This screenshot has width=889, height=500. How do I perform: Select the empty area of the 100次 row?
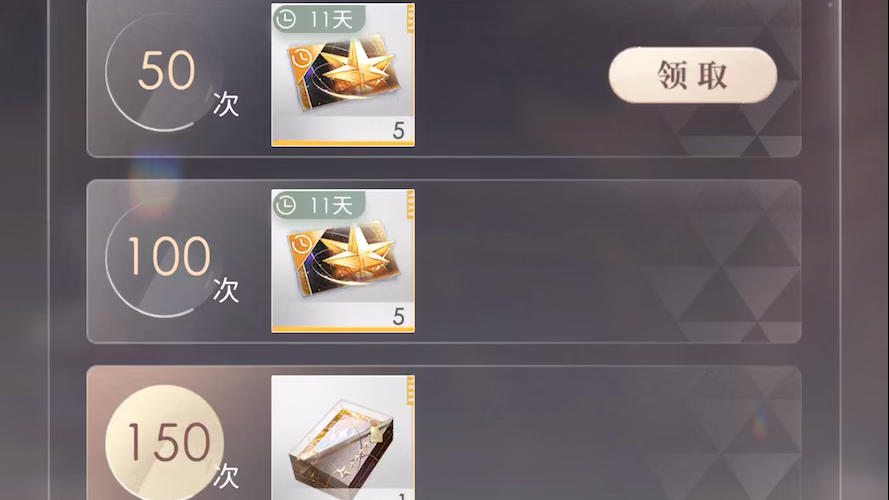607,261
